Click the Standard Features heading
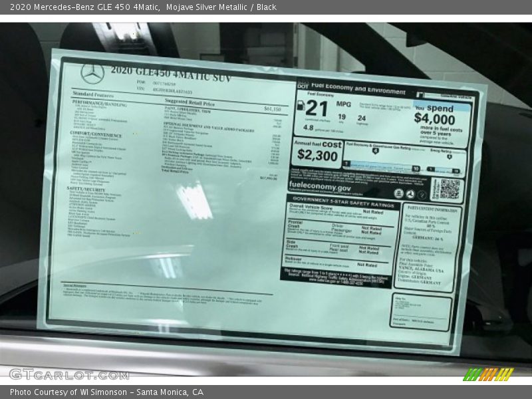The width and height of the screenshot is (532, 399). pyautogui.click(x=93, y=95)
